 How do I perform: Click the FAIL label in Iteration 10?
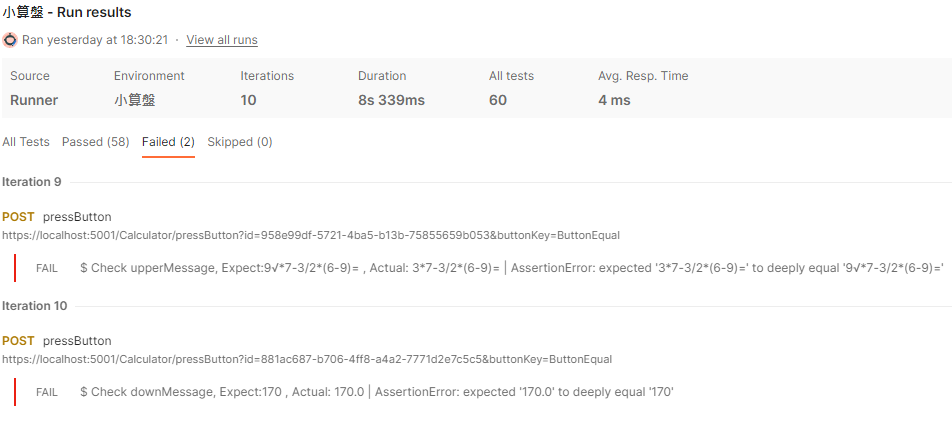pos(46,392)
